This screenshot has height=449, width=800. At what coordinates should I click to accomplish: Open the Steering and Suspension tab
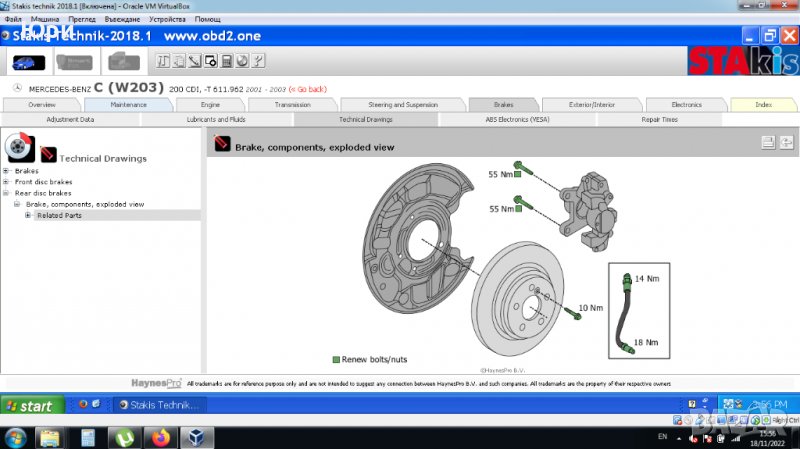point(403,104)
